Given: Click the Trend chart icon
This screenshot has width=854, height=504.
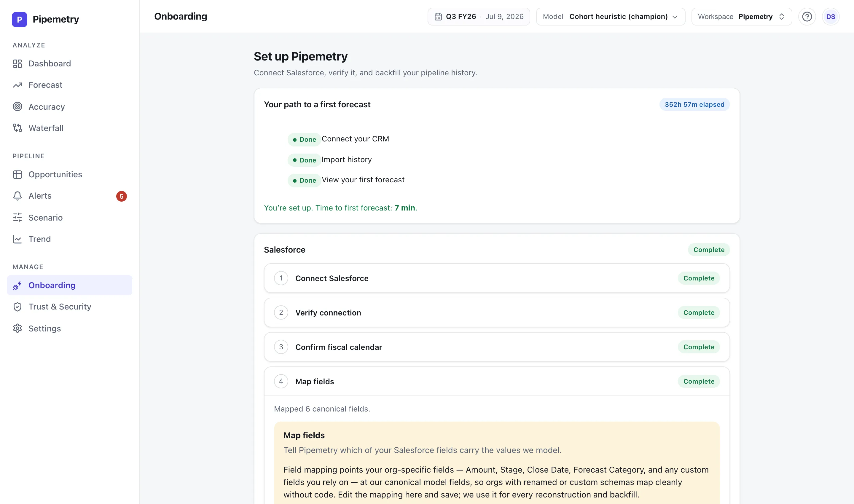Looking at the screenshot, I should pos(17,239).
